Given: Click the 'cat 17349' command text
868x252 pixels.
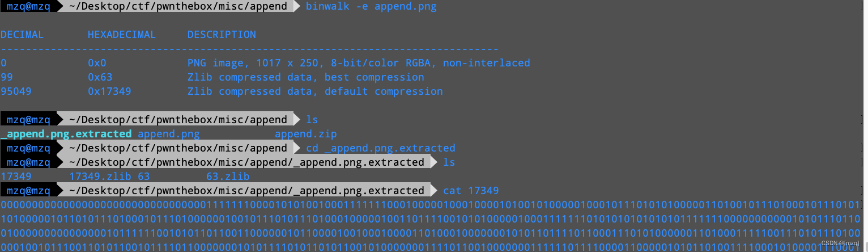Looking at the screenshot, I should [471, 190].
